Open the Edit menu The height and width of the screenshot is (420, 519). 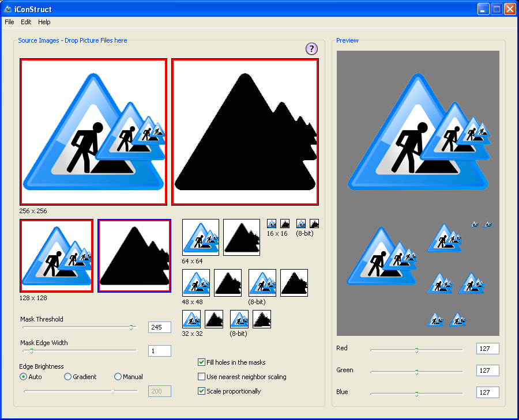(x=26, y=22)
